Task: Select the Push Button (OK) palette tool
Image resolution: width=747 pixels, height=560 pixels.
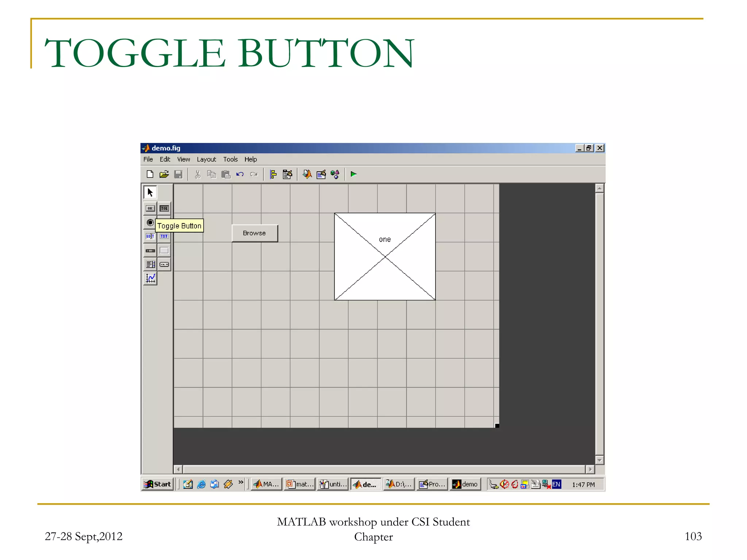Action: coord(150,208)
